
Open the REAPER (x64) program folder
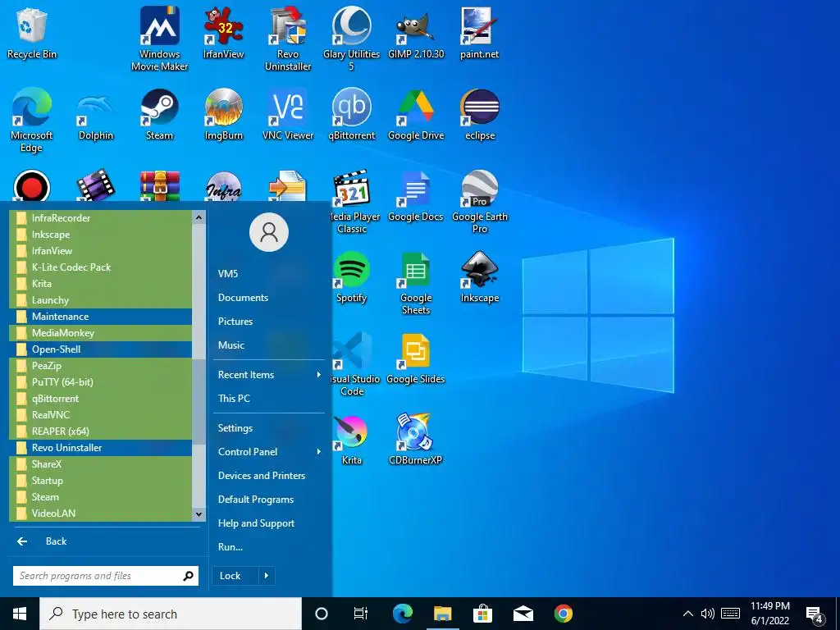click(x=101, y=431)
